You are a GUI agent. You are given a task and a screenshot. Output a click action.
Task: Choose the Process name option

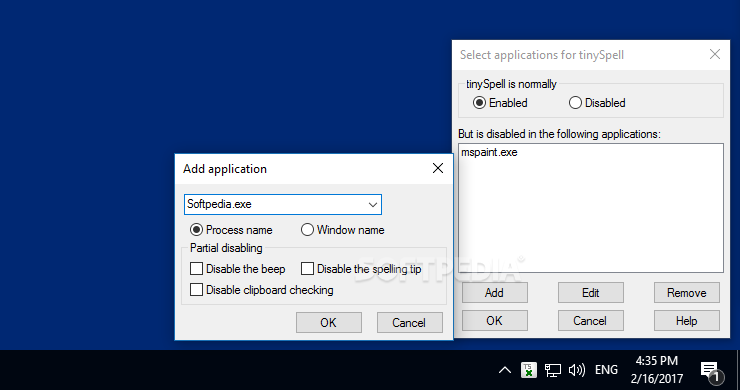pos(231,230)
